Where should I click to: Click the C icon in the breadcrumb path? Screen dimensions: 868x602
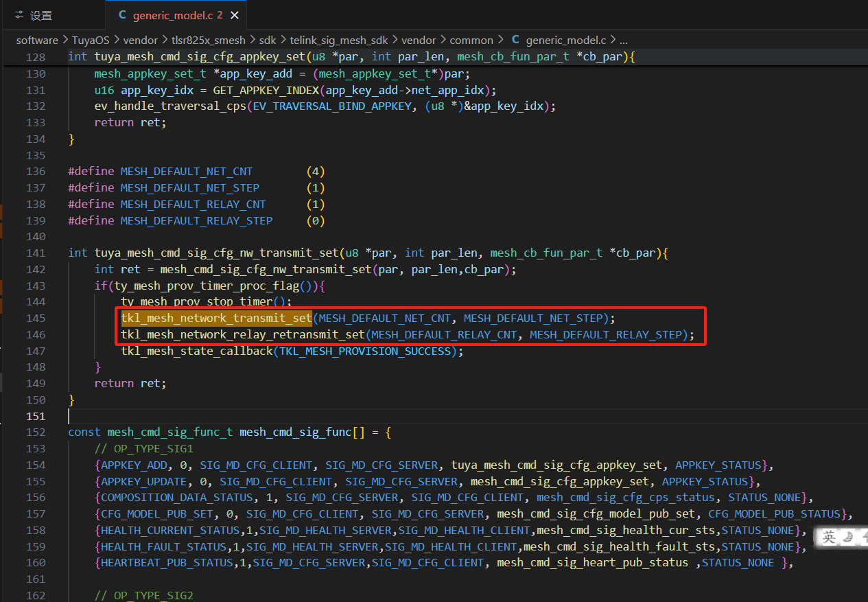point(515,40)
